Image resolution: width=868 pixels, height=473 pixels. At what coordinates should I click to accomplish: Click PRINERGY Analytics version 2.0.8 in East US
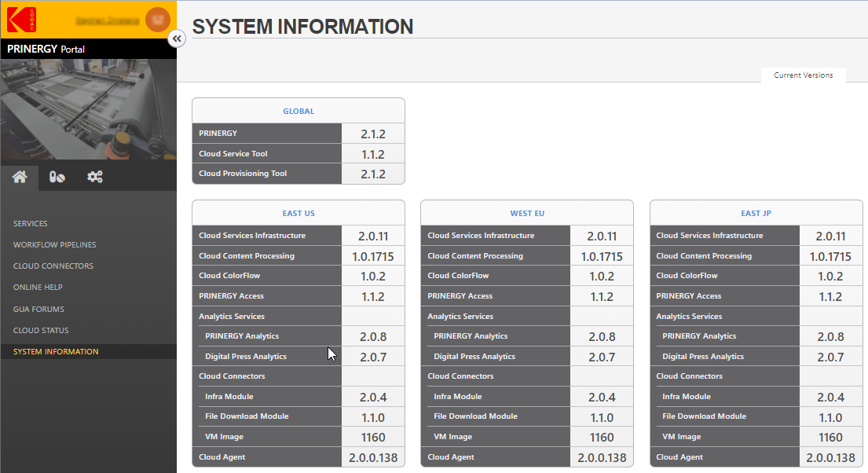(373, 337)
